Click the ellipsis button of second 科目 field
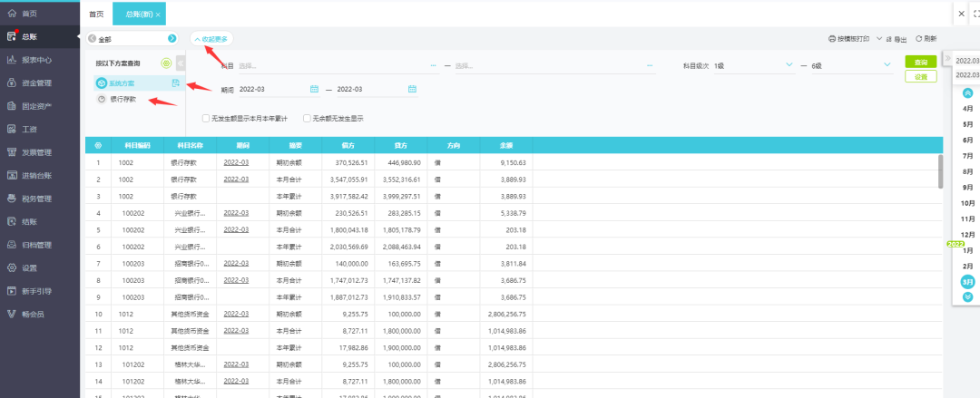This screenshot has height=398, width=980. pos(650,65)
